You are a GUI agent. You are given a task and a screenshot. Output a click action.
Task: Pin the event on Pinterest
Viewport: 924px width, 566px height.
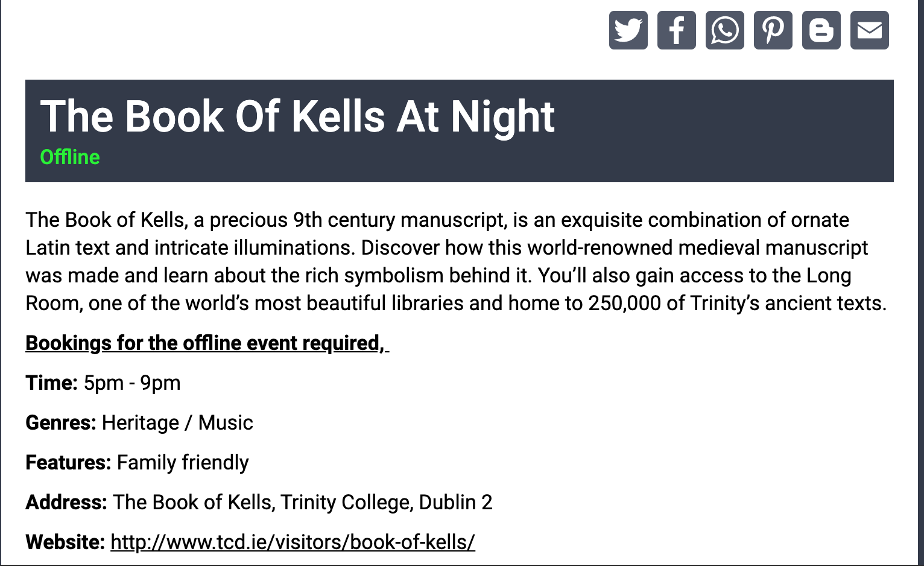(773, 30)
